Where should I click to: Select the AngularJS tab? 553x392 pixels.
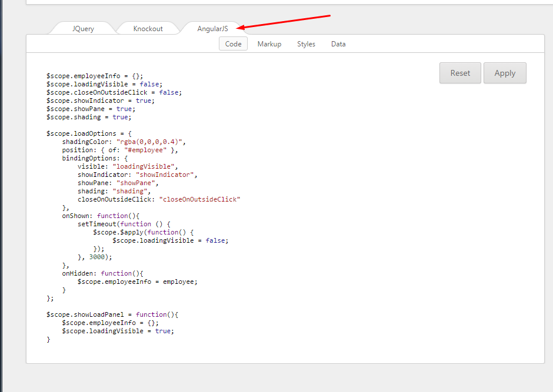click(212, 29)
